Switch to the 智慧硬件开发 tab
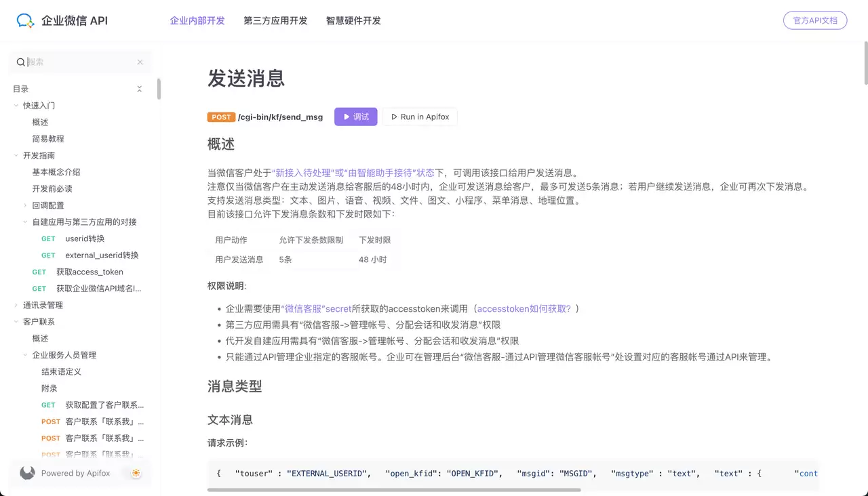This screenshot has width=868, height=496. pyautogui.click(x=353, y=20)
